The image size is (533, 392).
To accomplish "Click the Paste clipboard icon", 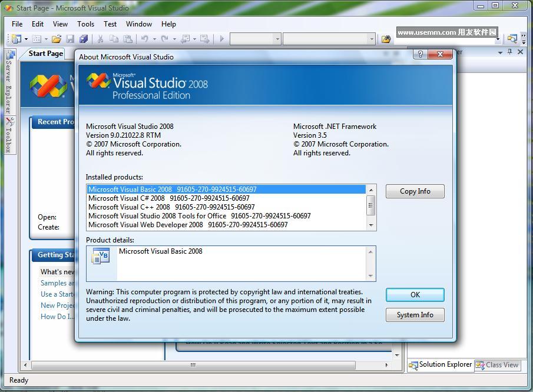I will click(x=128, y=39).
